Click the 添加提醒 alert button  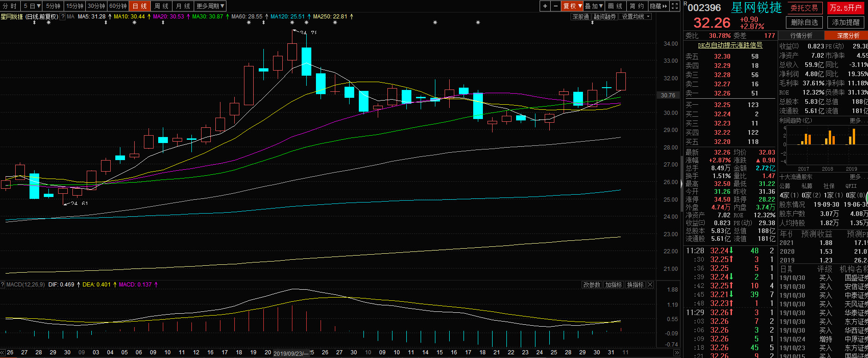tap(846, 22)
